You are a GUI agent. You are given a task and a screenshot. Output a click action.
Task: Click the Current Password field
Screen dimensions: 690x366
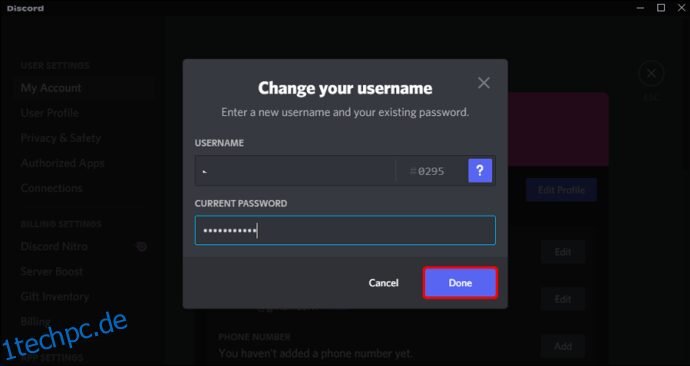coord(345,230)
